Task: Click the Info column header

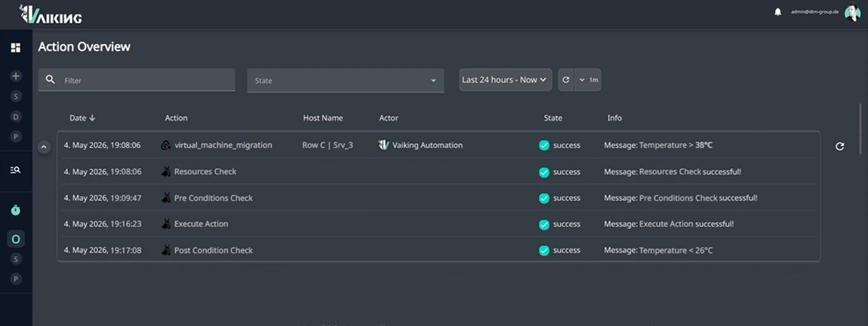Action: click(x=614, y=118)
